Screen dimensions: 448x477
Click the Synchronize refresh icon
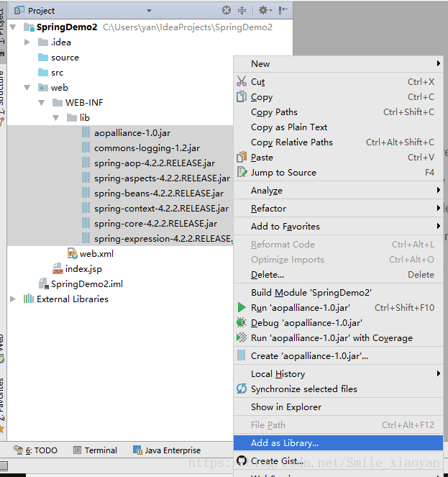click(x=242, y=389)
